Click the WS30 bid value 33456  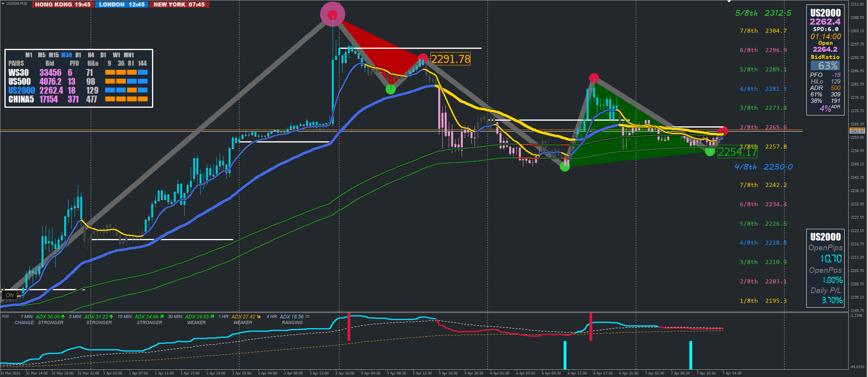[50, 73]
